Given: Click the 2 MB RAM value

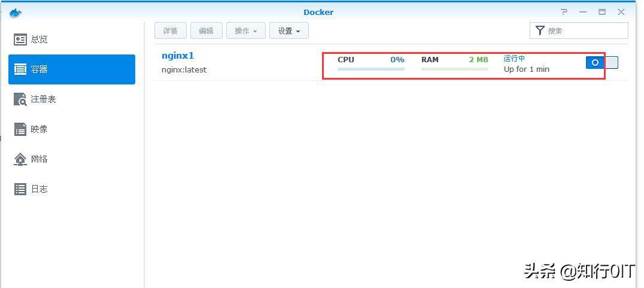Looking at the screenshot, I should (478, 59).
